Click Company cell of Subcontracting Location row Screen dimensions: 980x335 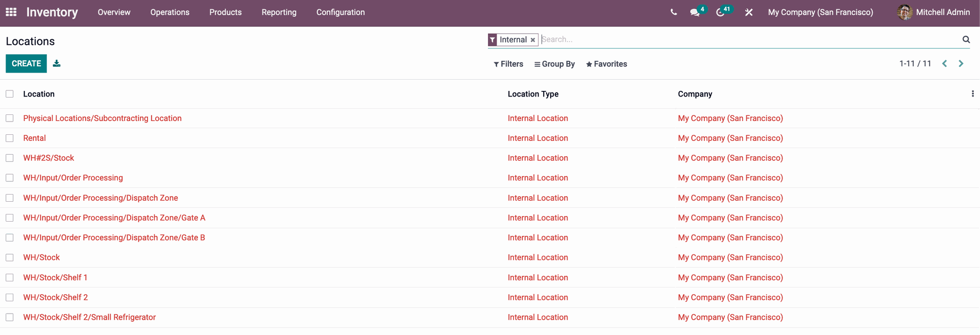(730, 118)
